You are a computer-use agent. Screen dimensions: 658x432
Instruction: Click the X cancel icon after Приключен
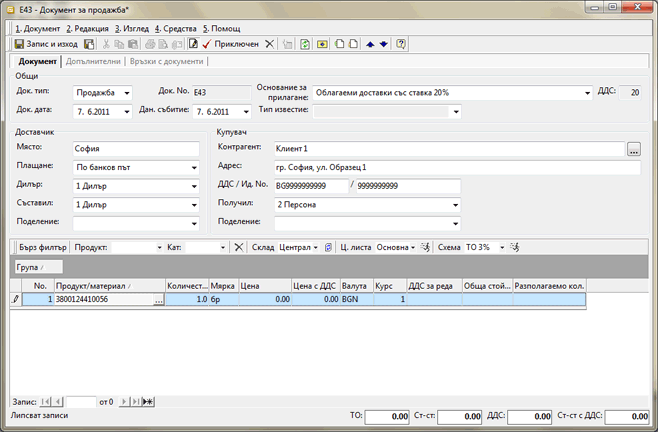(x=270, y=44)
